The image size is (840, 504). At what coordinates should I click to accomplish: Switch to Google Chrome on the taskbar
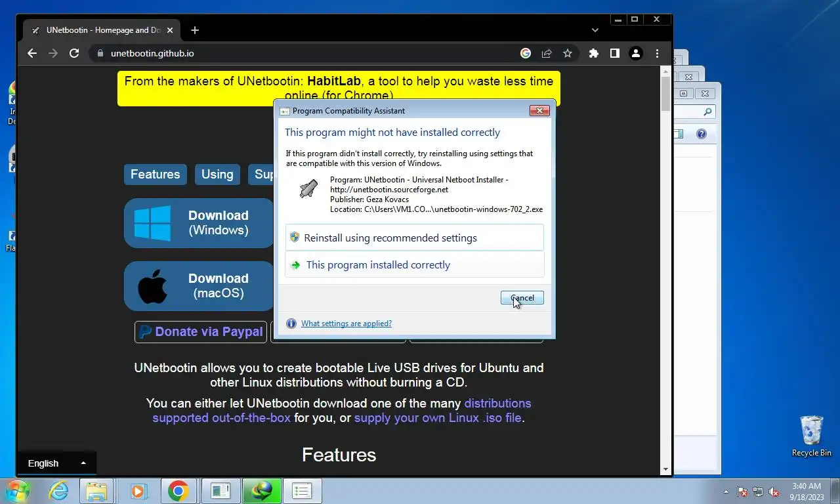[x=178, y=491]
